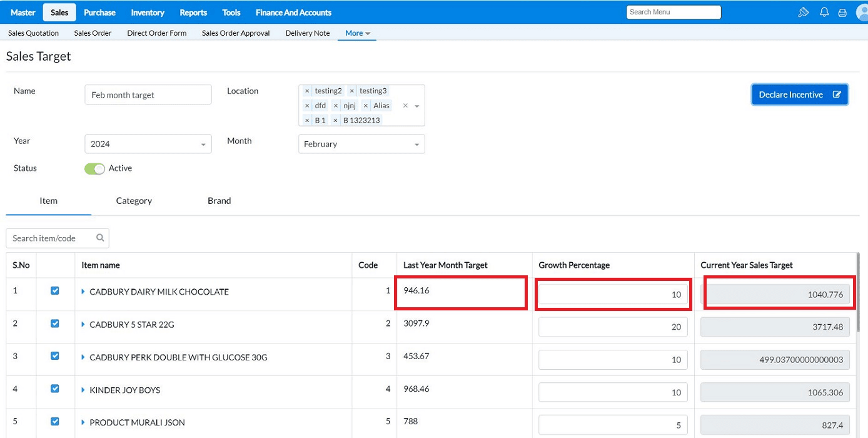
Task: Click the paintbrush theme icon in header
Action: (x=804, y=13)
